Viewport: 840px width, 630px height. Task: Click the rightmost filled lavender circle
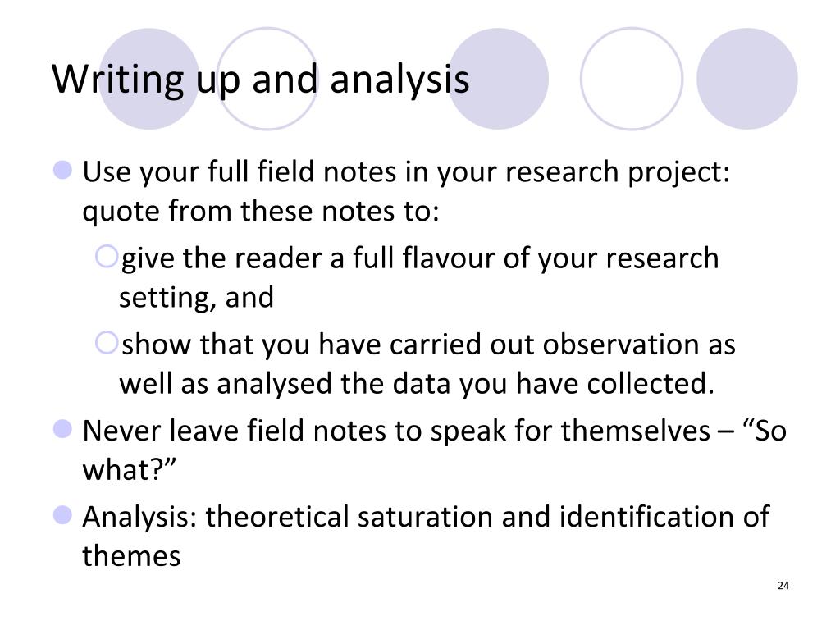tap(747, 79)
